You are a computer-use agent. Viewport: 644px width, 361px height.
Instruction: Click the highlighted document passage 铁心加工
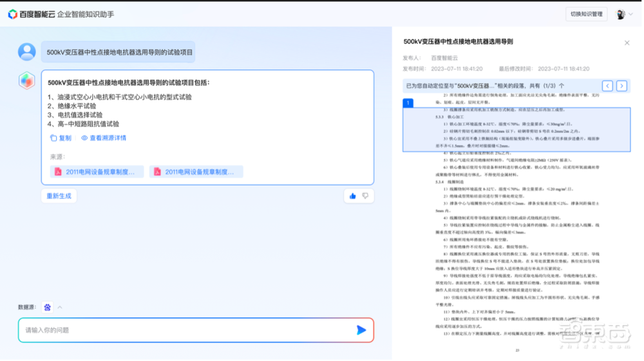click(x=518, y=130)
